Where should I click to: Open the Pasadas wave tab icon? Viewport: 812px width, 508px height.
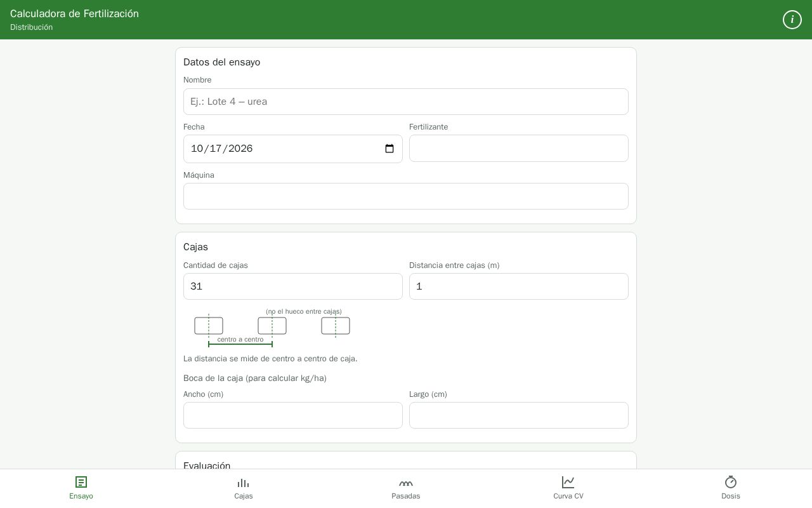click(x=406, y=482)
